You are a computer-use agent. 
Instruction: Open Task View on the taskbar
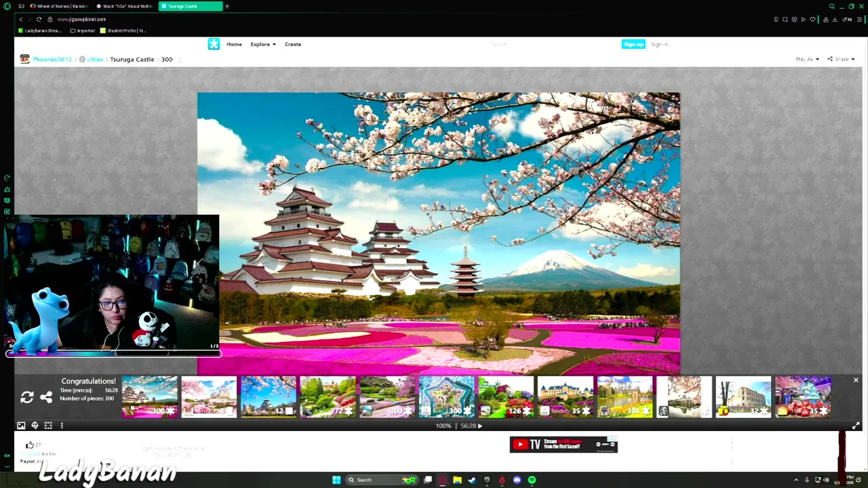pos(428,480)
